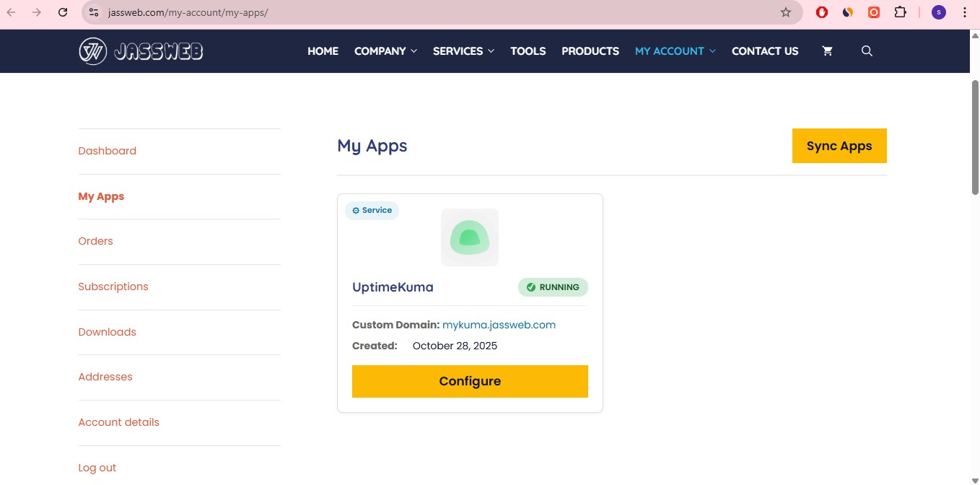
Task: Click the browser forward arrow
Action: (37, 12)
